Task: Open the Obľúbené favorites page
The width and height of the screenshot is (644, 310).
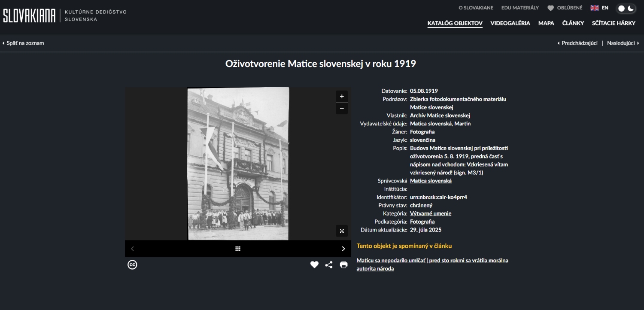Action: (565, 8)
